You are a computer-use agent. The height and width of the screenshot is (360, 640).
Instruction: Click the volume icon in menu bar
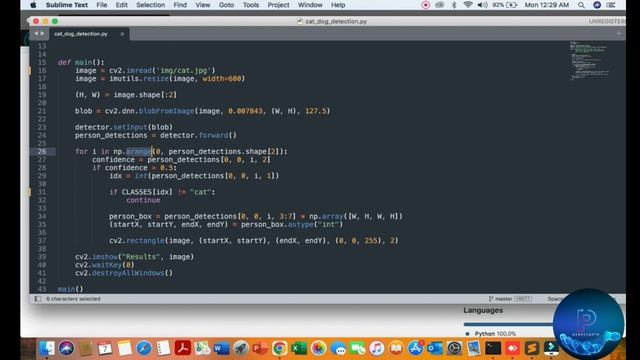pyautogui.click(x=482, y=5)
